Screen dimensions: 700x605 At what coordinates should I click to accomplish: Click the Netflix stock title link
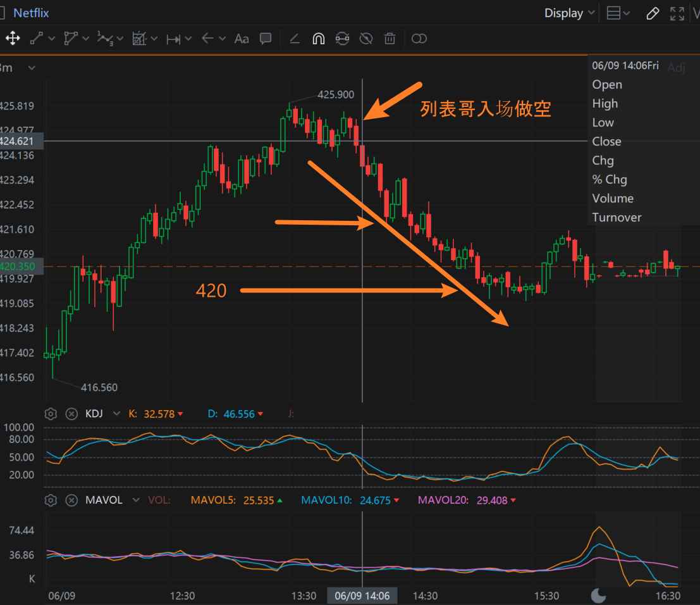coord(31,13)
